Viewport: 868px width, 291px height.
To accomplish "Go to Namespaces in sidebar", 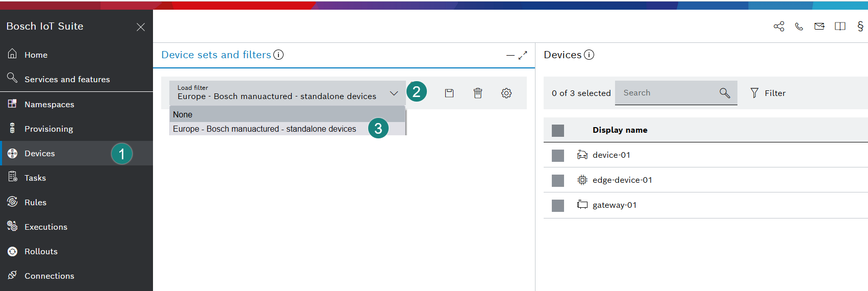I will click(x=76, y=104).
